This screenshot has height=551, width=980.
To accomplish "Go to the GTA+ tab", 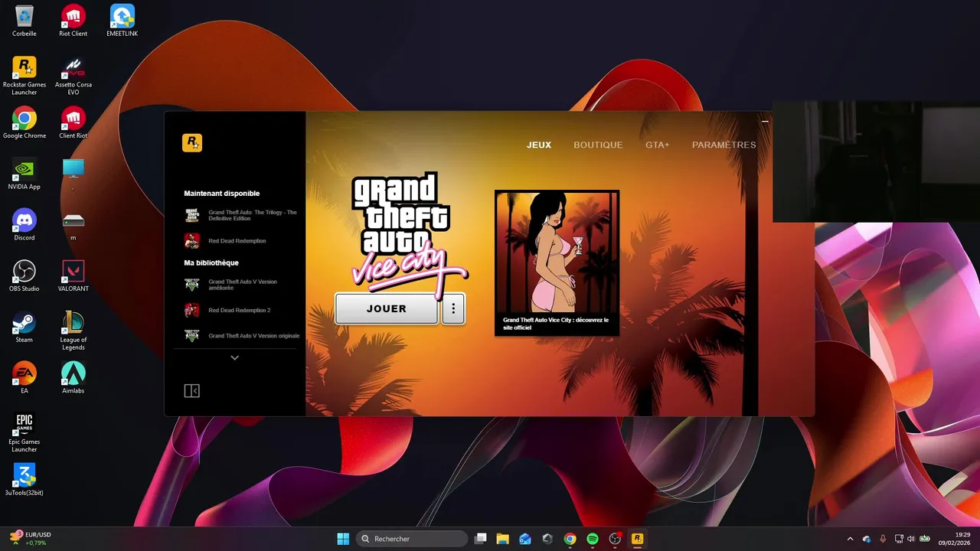I will pos(657,145).
